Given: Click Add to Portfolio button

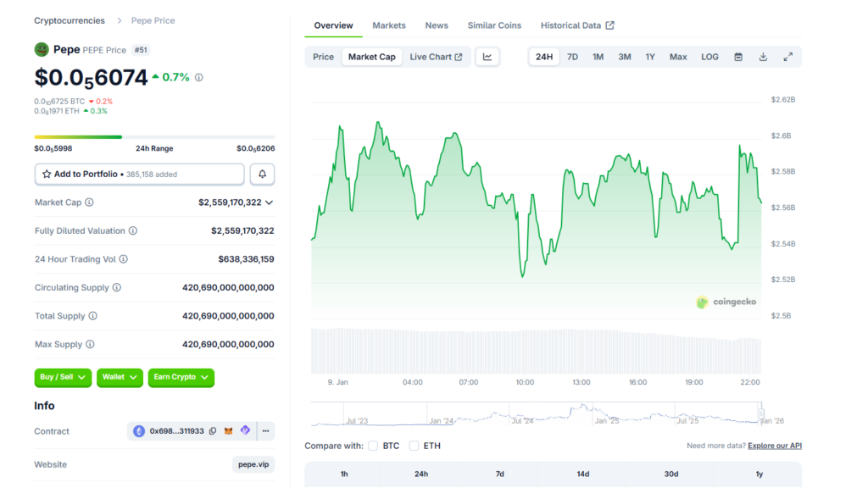Looking at the screenshot, I should click(x=139, y=174).
